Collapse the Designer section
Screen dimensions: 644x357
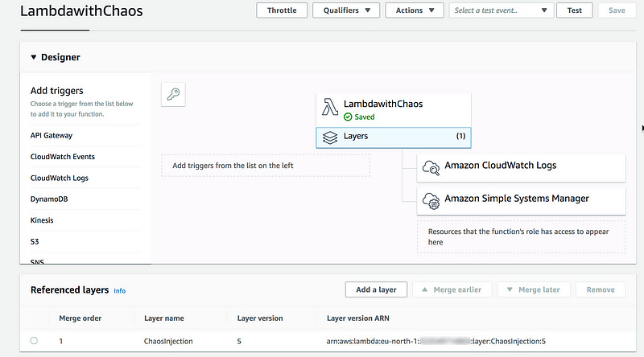[x=34, y=57]
